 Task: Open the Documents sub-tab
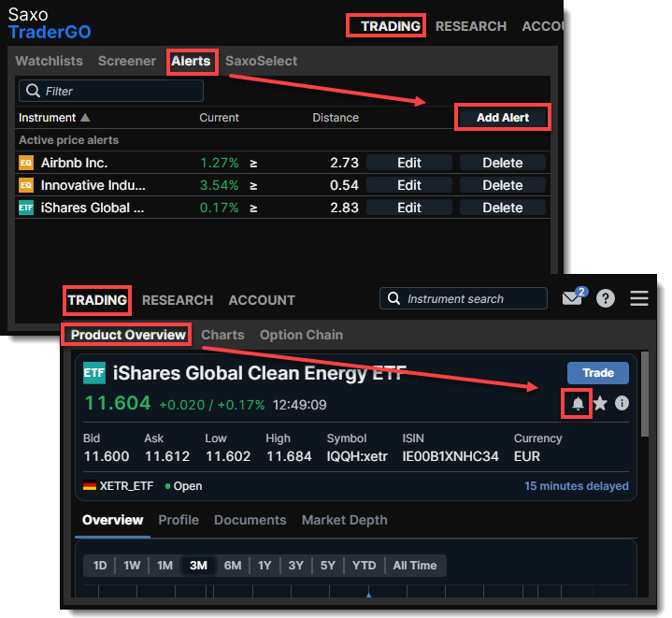250,520
